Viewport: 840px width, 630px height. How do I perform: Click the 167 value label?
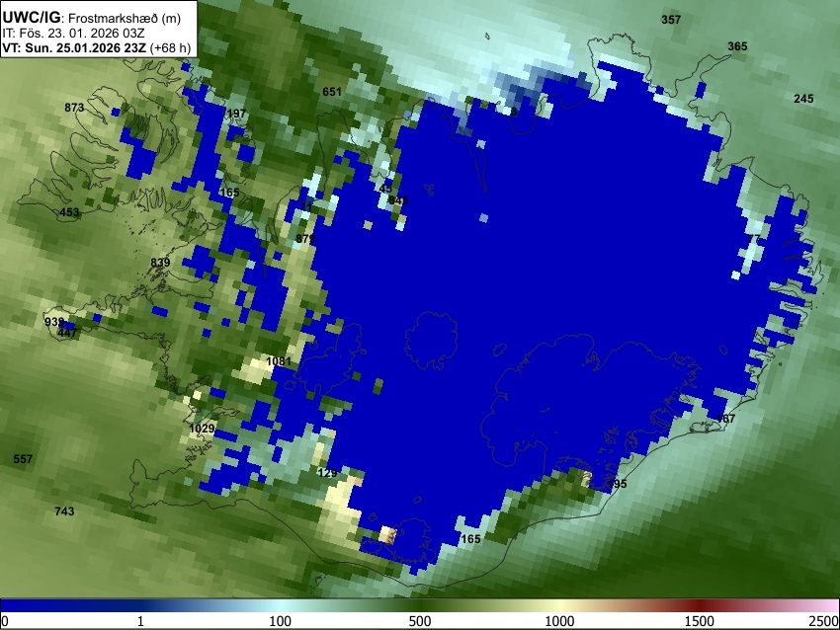(x=726, y=419)
